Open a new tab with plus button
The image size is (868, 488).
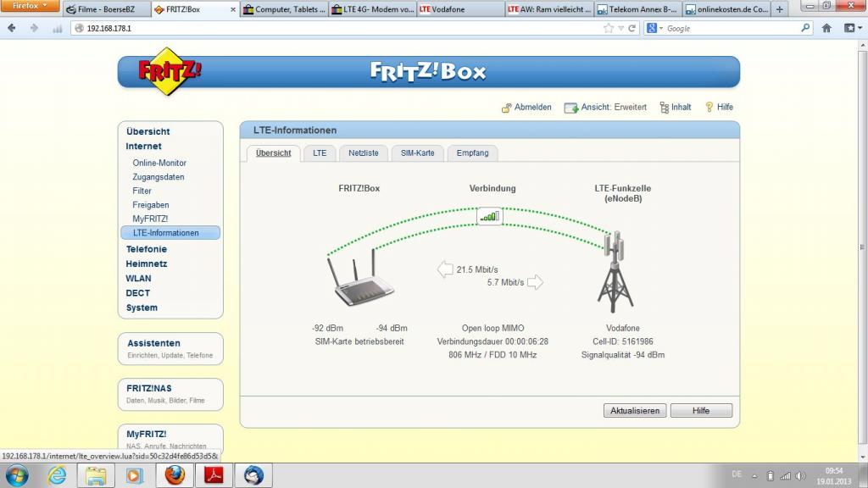click(x=780, y=9)
